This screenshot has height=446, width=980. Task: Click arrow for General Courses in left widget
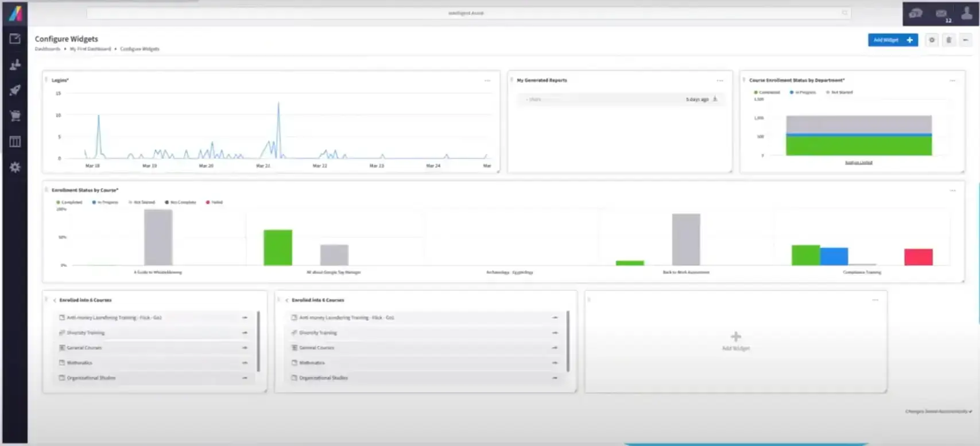245,348
